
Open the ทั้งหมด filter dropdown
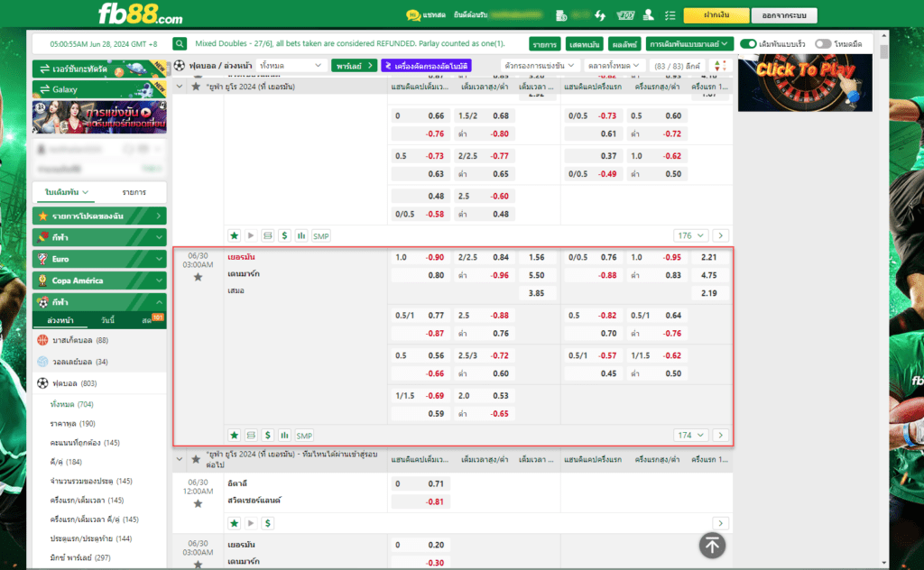click(291, 65)
